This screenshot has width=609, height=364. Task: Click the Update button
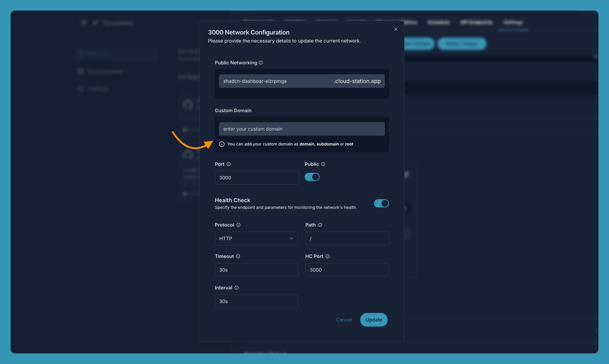[x=374, y=320]
